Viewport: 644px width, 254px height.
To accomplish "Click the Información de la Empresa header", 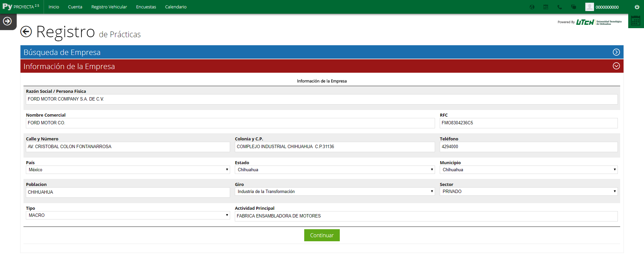I will [x=322, y=66].
